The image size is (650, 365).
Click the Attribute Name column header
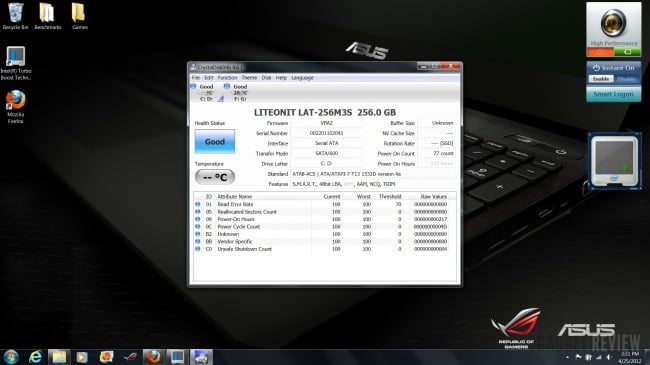[235, 197]
